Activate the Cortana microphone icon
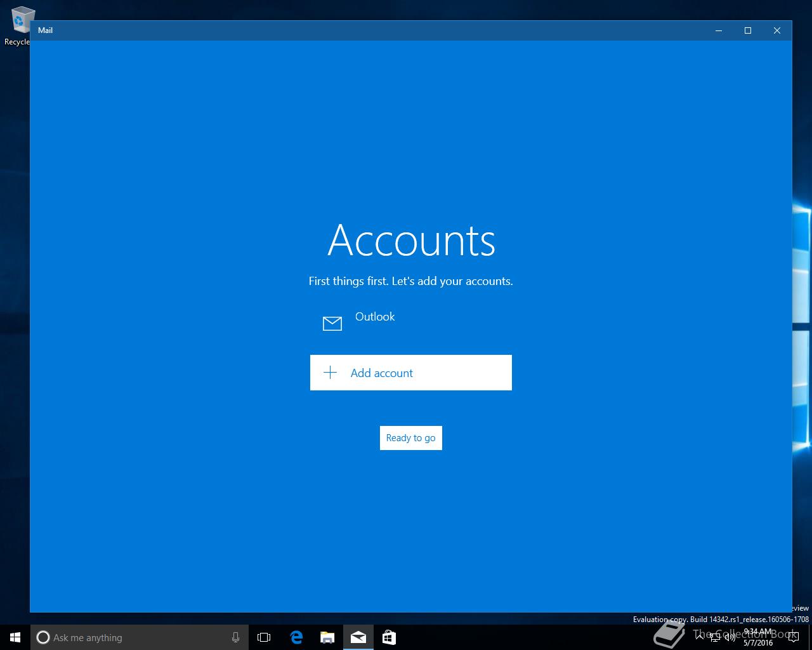812x650 pixels. pyautogui.click(x=235, y=637)
